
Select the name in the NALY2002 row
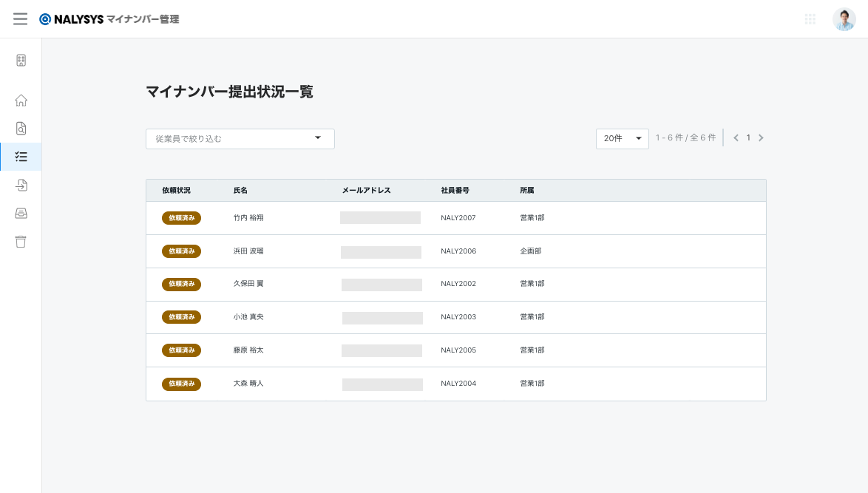tap(248, 284)
